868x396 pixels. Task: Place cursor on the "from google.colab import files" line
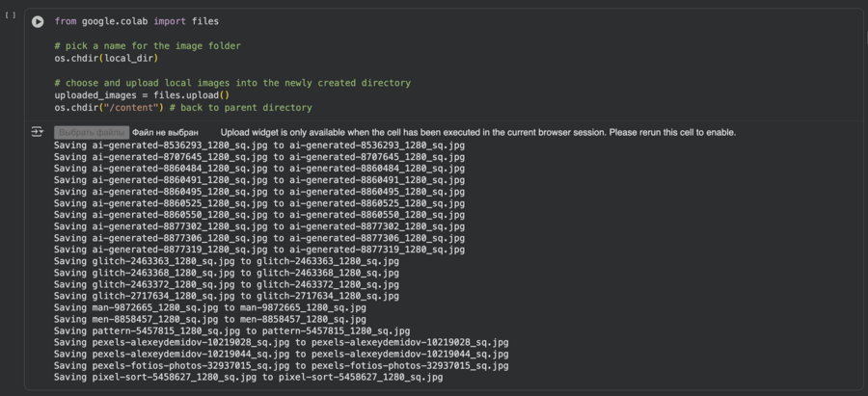pos(136,21)
